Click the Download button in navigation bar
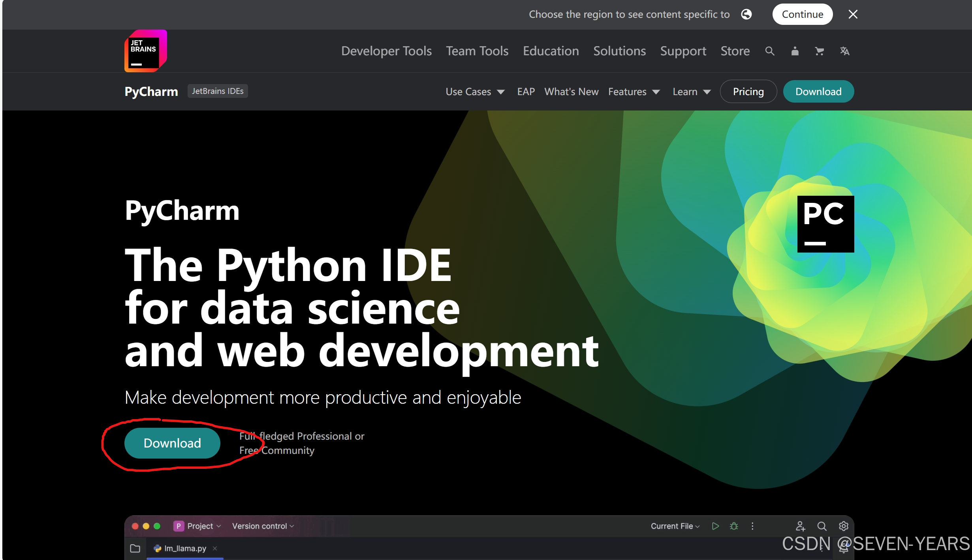The height and width of the screenshot is (560, 972). point(818,92)
